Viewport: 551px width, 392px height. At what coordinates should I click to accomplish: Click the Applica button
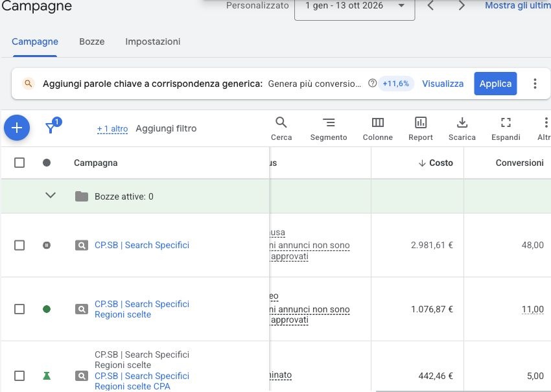tap(495, 84)
